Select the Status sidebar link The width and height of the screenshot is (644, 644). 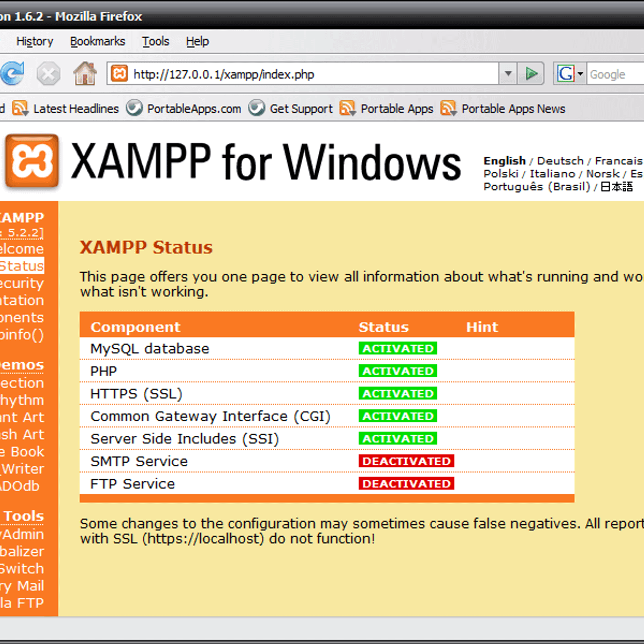pyautogui.click(x=22, y=266)
